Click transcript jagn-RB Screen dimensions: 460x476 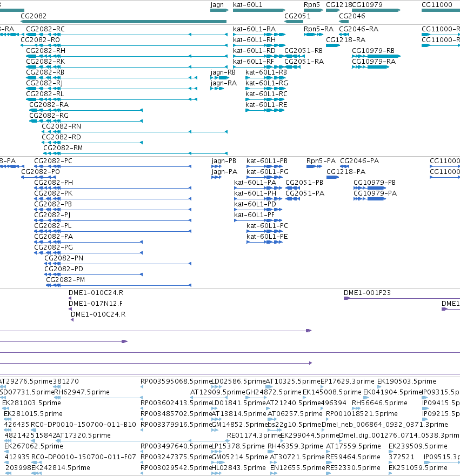(223, 72)
